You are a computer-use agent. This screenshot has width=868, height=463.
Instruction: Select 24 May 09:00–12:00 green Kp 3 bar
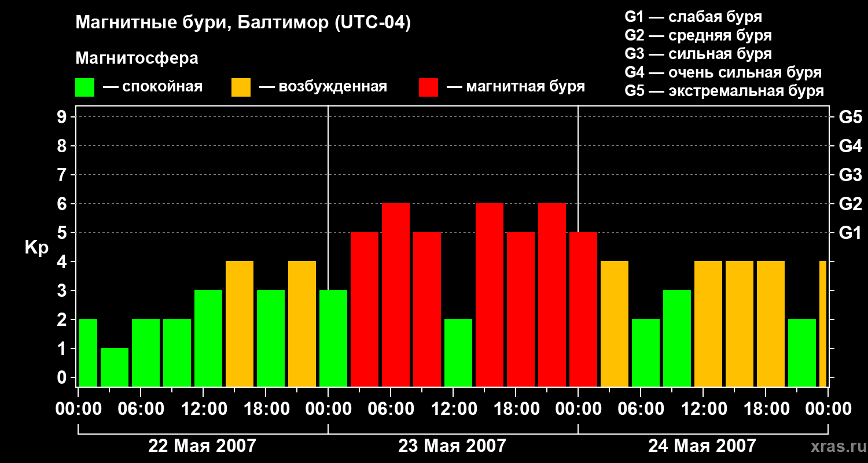[677, 338]
